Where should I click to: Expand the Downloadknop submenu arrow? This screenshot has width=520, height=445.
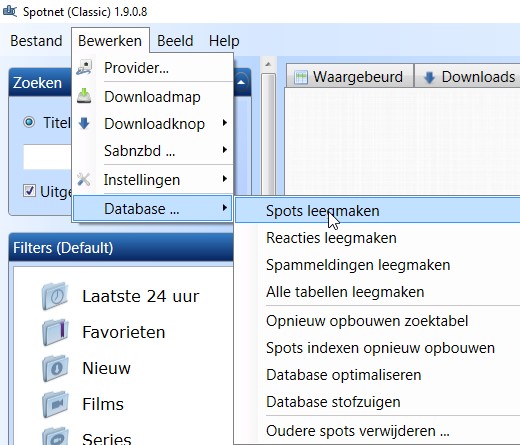pyautogui.click(x=225, y=123)
